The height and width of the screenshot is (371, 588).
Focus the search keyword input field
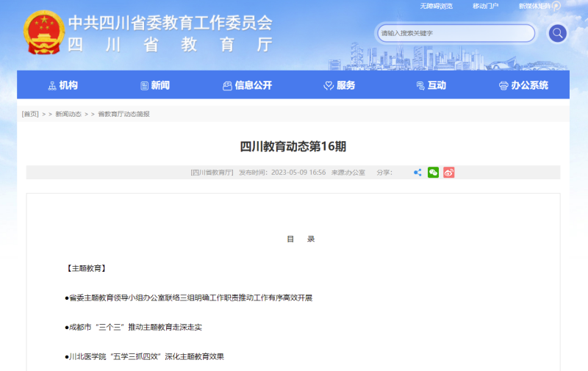tap(456, 33)
